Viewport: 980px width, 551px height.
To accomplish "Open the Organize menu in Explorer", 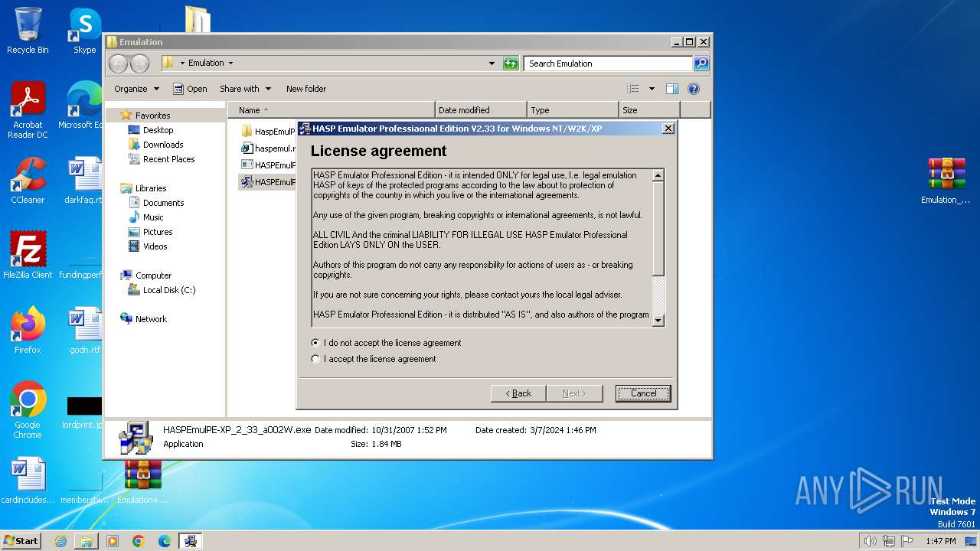I will click(x=136, y=89).
